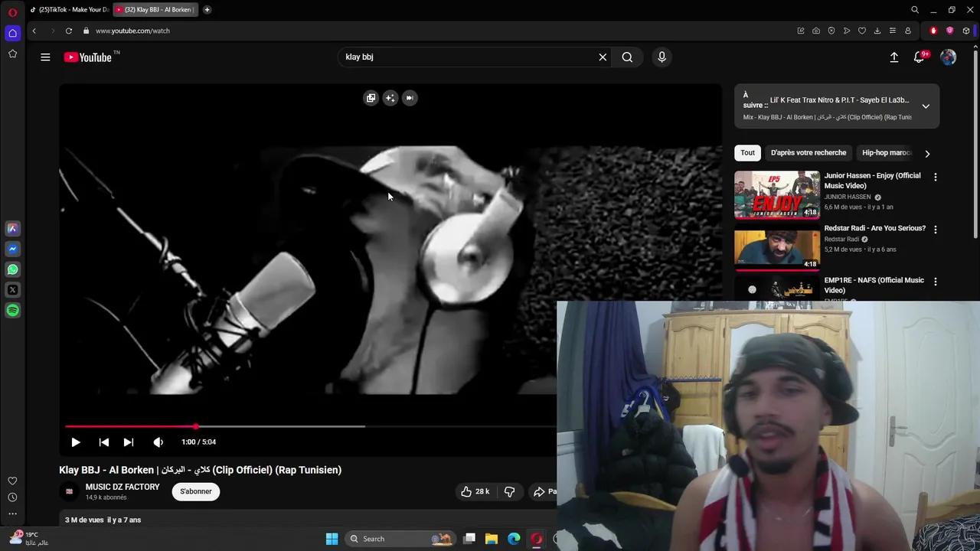Screen dimensions: 980x551
Task: Open a new browser tab
Action: [x=207, y=10]
